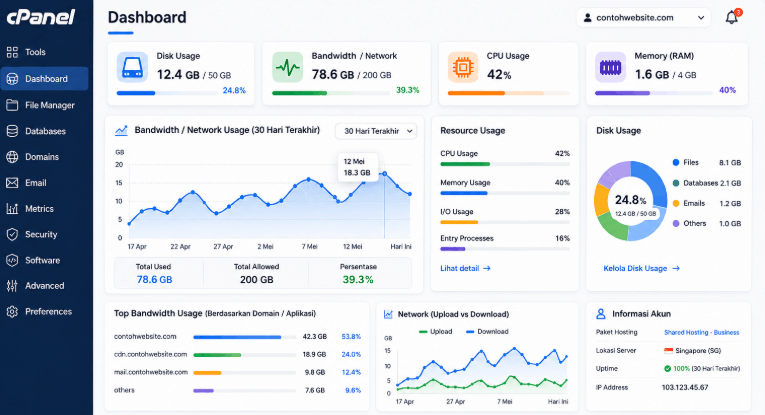Click the Bandwidth 39.3% green progress bar

[x=332, y=93]
